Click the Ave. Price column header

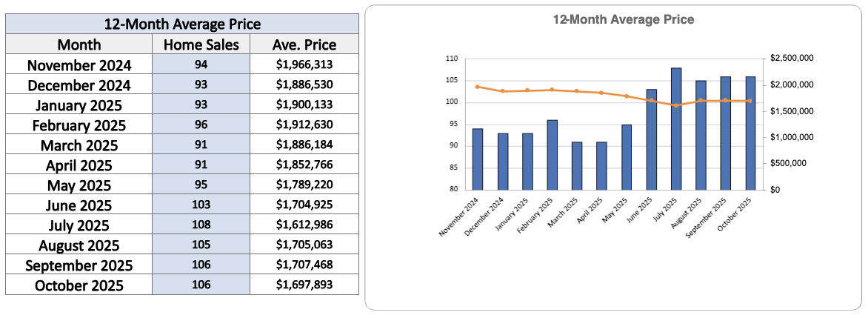304,44
